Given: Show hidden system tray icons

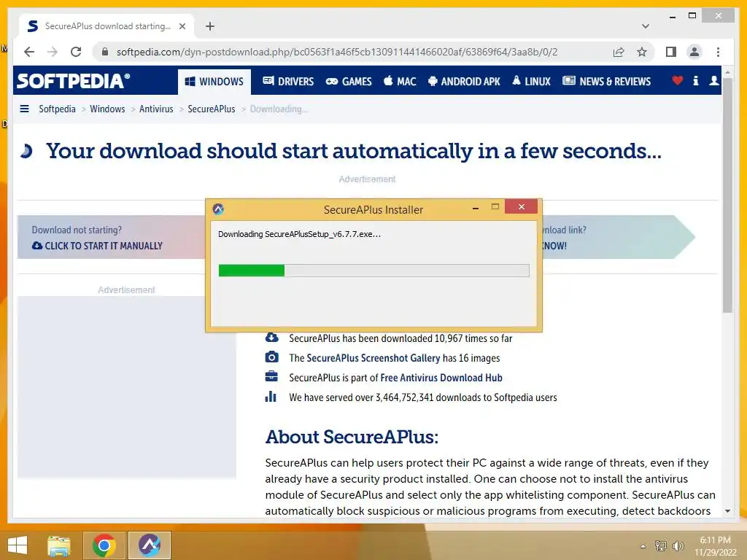Looking at the screenshot, I should coord(643,547).
